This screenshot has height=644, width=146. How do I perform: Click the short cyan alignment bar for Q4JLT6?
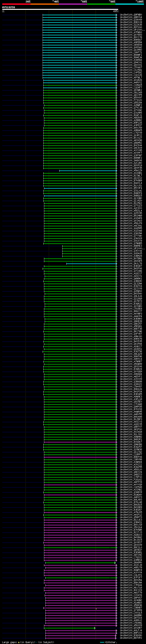point(92,263)
